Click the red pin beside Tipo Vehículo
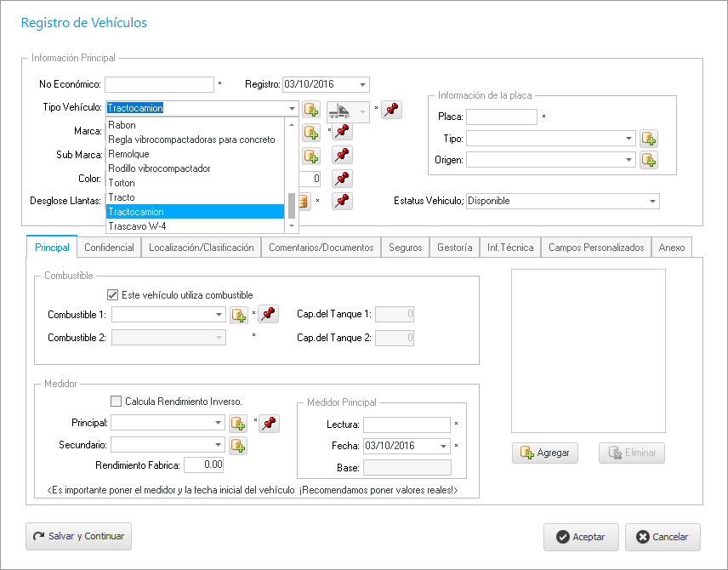 pos(391,109)
